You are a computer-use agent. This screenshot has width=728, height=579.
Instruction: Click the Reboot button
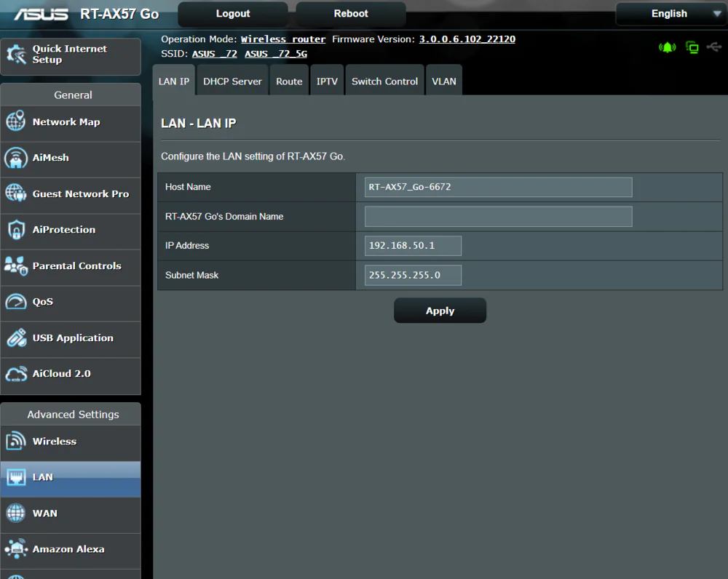(351, 14)
